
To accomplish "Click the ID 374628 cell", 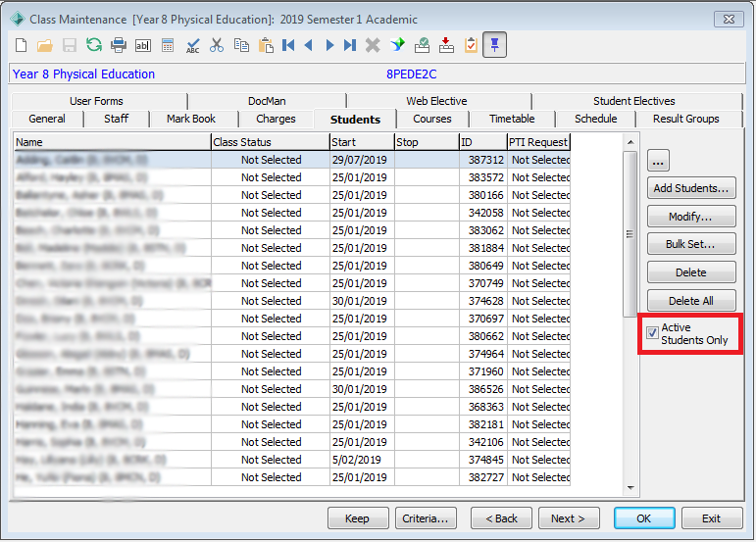I will pos(483,301).
